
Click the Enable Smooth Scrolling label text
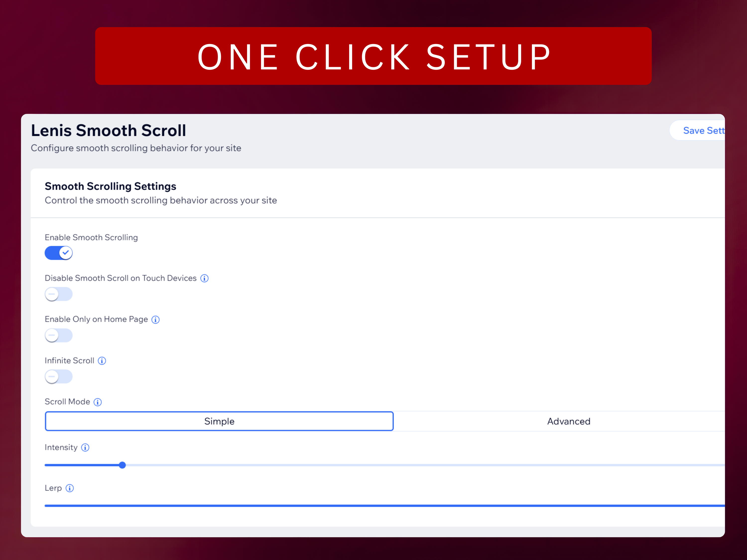pos(91,237)
